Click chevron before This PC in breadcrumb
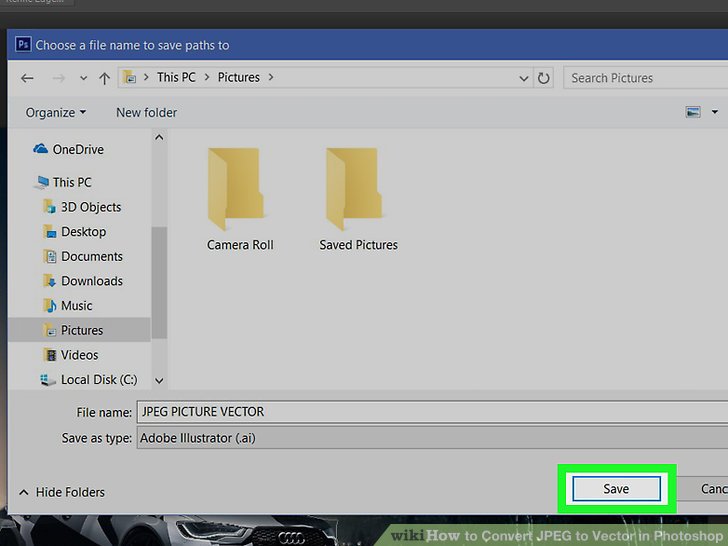 coord(146,77)
